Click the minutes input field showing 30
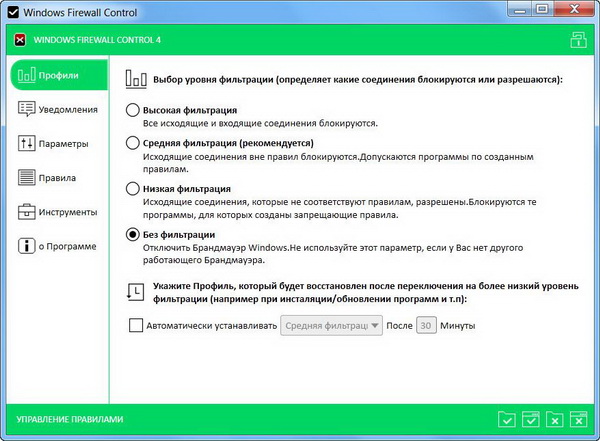 (x=426, y=325)
